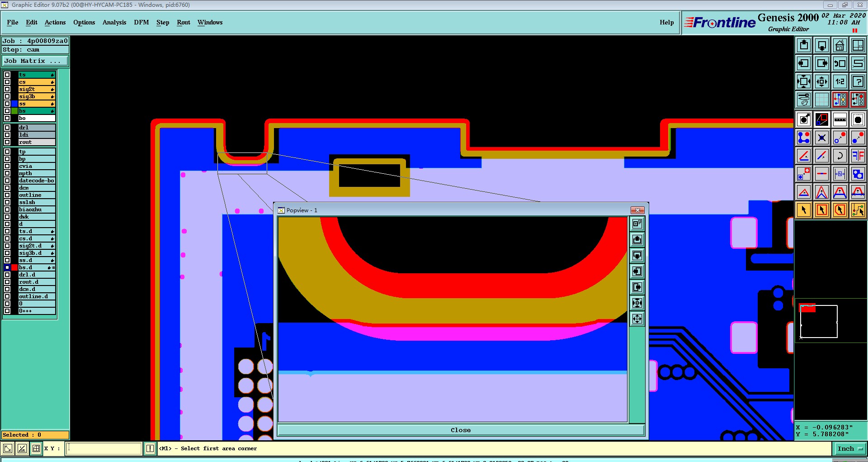Click the pan down arrow icon

(822, 45)
